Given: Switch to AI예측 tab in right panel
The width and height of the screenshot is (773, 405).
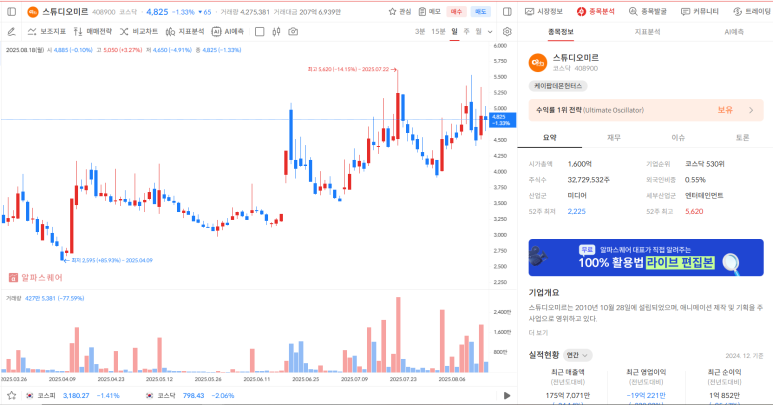Looking at the screenshot, I should coord(734,32).
